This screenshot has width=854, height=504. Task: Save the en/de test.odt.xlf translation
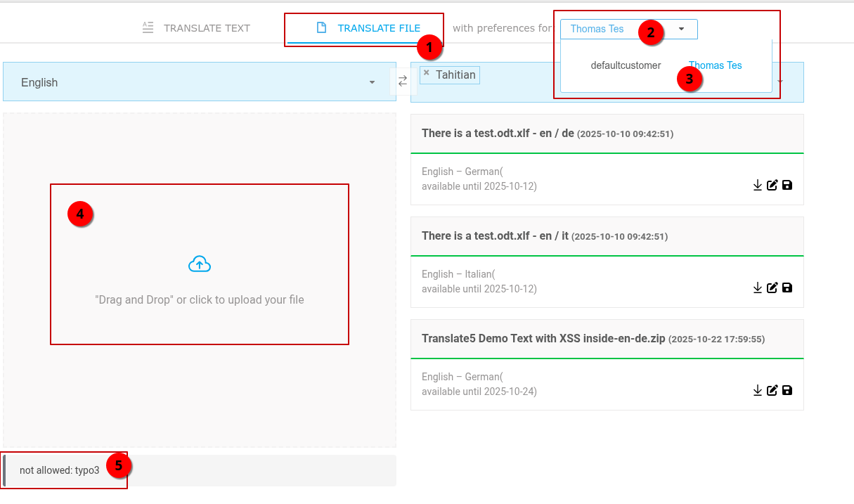[x=787, y=186]
